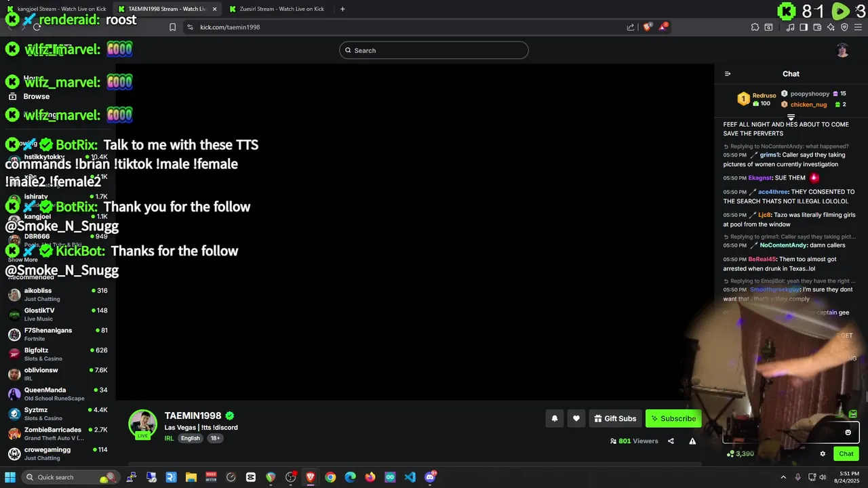Click username NoContentAndy in chat
This screenshot has height=488, width=868.
[x=783, y=245]
